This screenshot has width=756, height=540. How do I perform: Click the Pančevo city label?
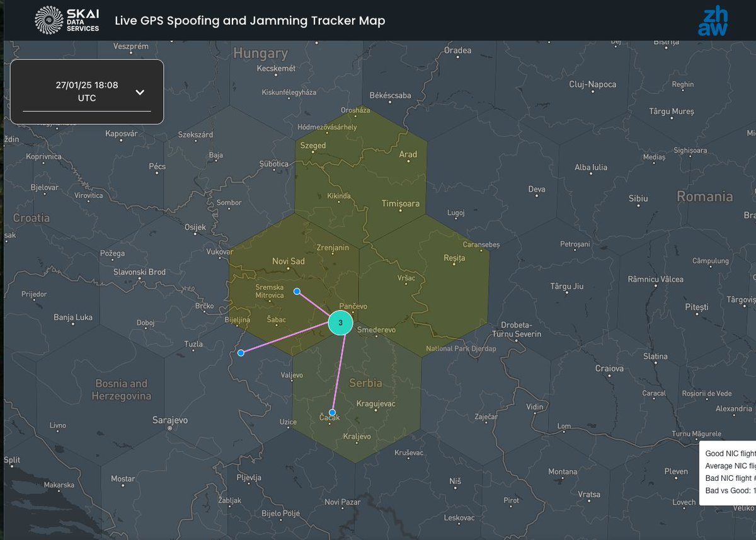click(353, 306)
